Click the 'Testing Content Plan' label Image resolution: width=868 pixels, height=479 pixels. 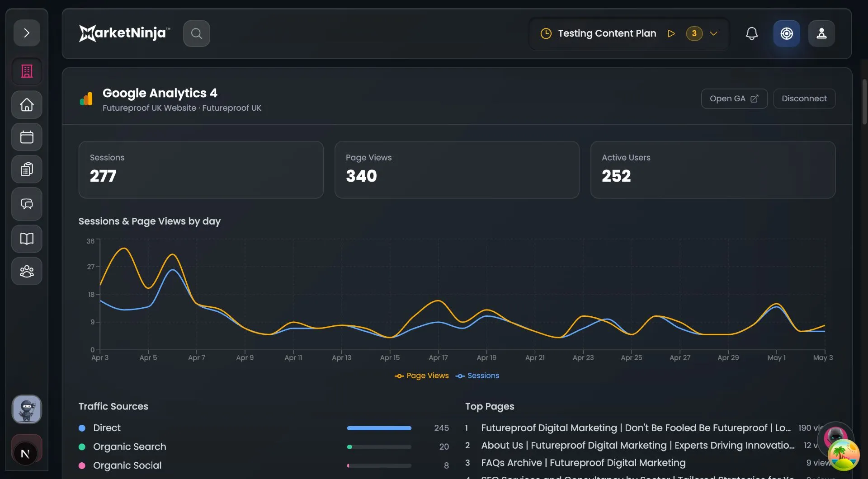607,33
